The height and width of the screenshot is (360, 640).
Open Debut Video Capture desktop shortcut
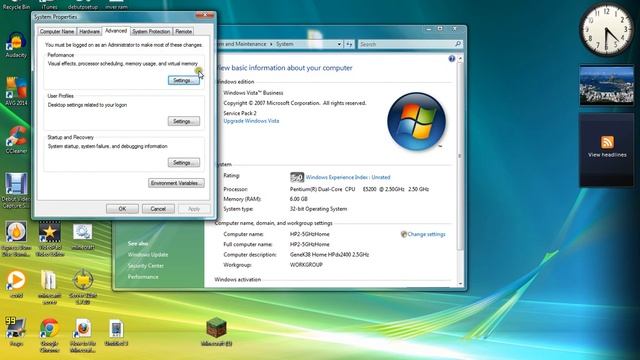16,190
